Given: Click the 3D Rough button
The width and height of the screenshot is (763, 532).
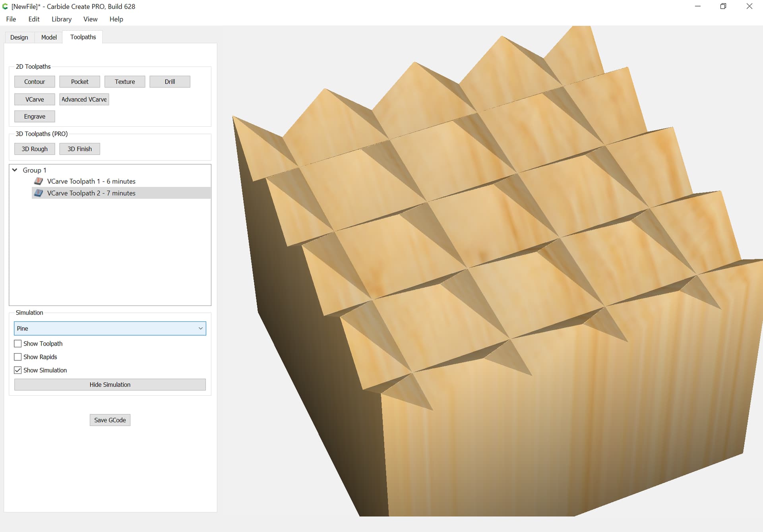Looking at the screenshot, I should pos(35,149).
